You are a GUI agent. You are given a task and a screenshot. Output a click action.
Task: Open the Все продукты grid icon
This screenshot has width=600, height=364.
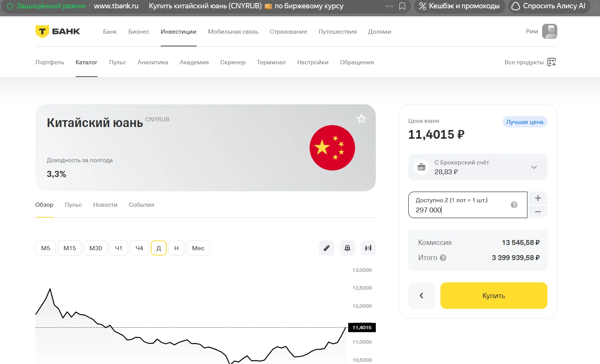(552, 62)
